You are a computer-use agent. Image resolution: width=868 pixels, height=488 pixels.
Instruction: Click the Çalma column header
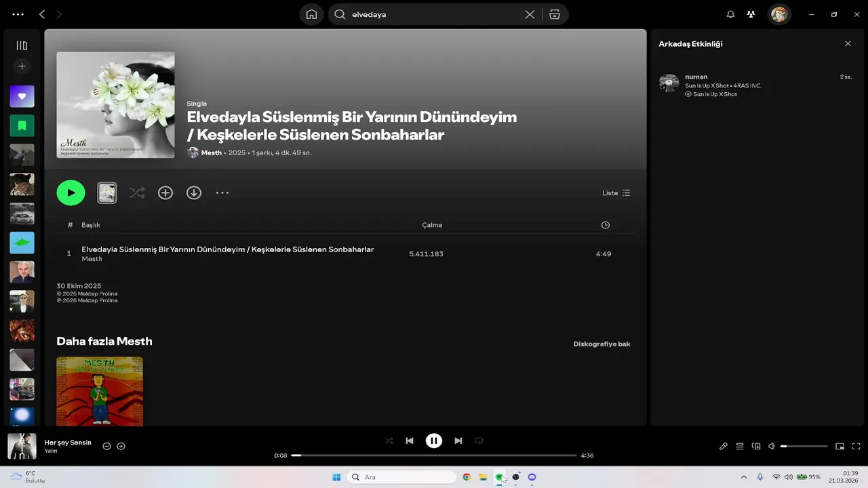432,225
